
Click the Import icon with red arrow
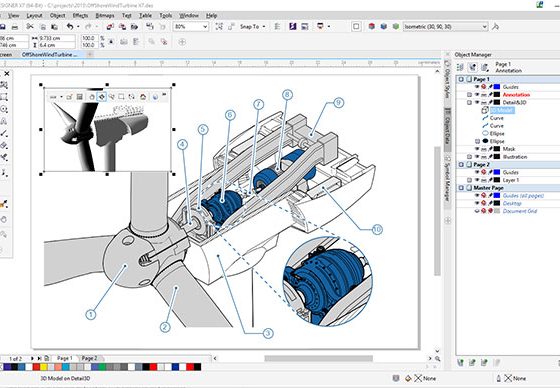pos(110,27)
